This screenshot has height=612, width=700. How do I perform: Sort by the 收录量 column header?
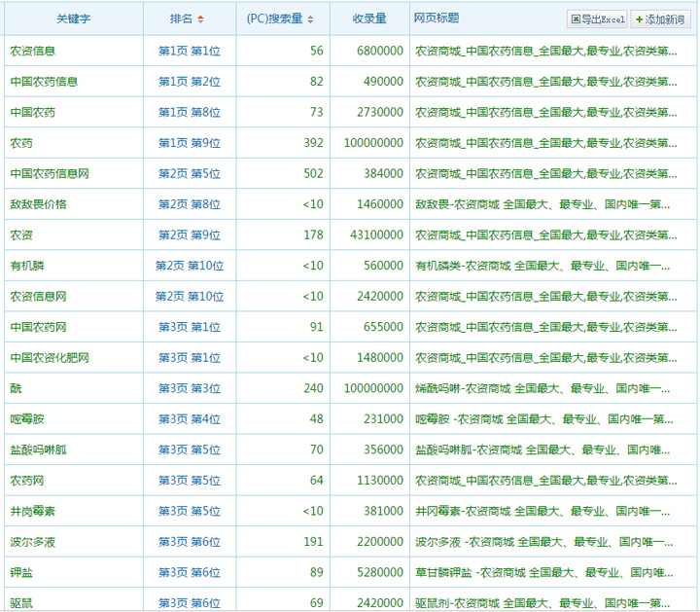(x=369, y=18)
